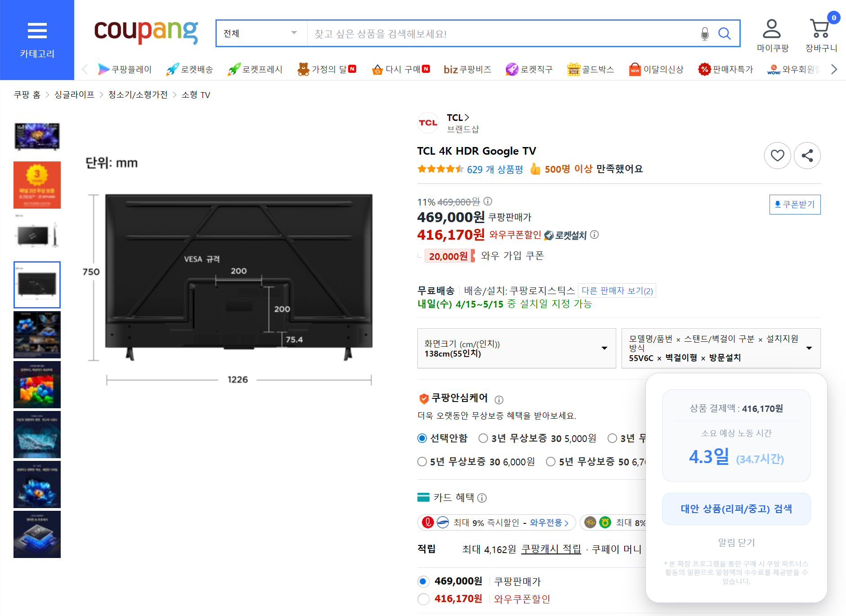Go to 청소기/소형가전 breadcrumb
Screen dimensions: 846x616
click(138, 94)
